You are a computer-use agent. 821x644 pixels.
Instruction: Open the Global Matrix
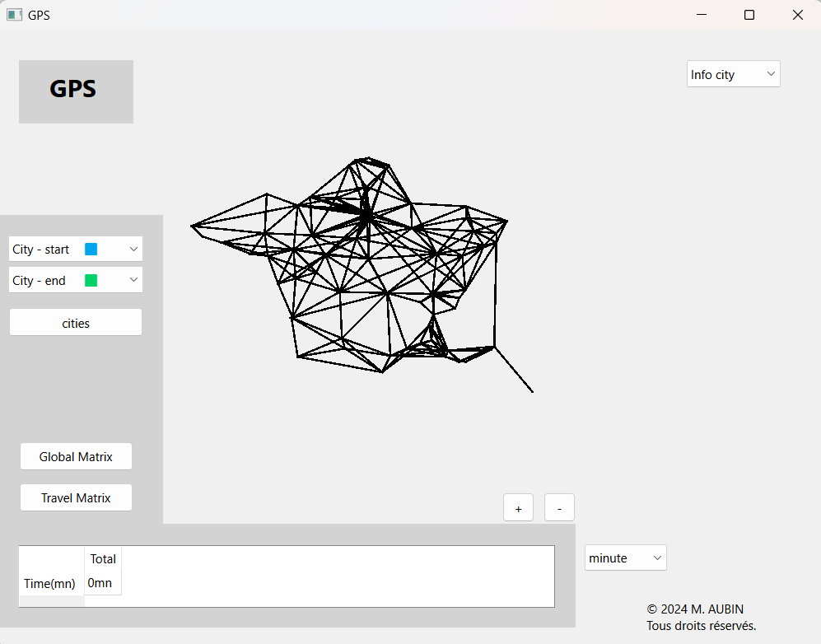point(76,456)
